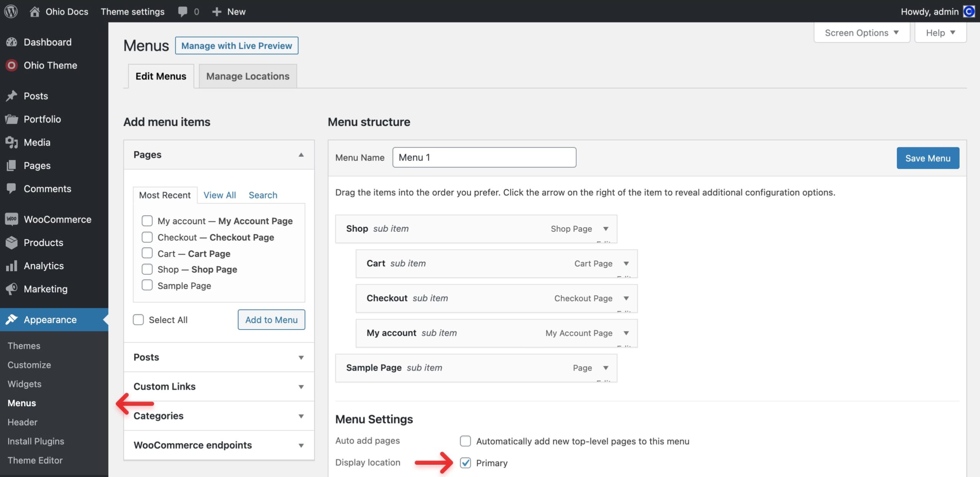The width and height of the screenshot is (980, 477).
Task: Click the Dashboard gauge icon in sidebar
Action: tap(11, 42)
